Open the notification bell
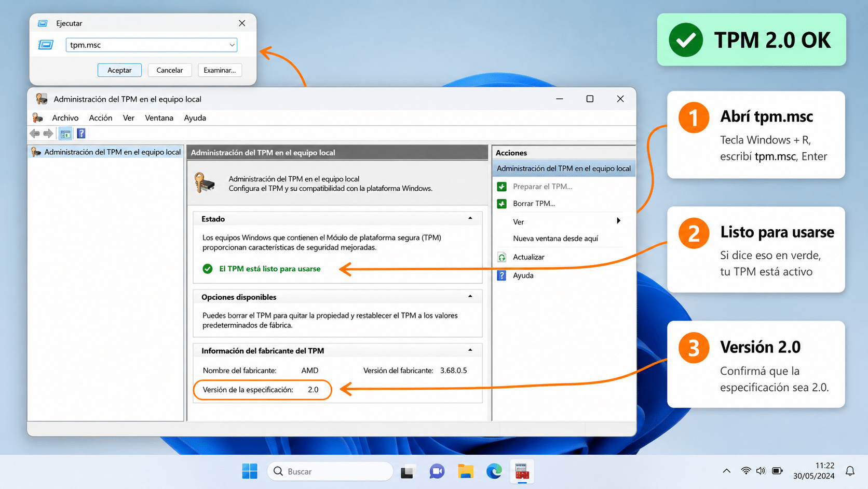The image size is (868, 489). point(850,471)
